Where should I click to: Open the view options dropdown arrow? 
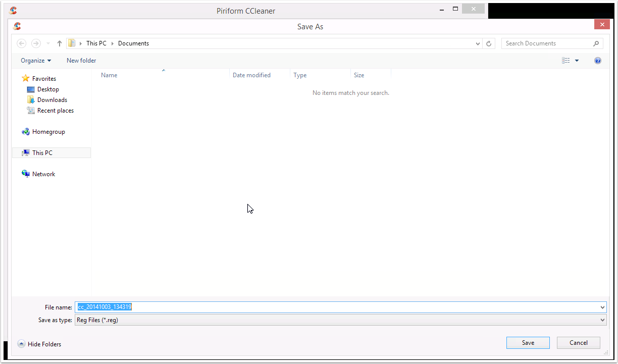[577, 61]
